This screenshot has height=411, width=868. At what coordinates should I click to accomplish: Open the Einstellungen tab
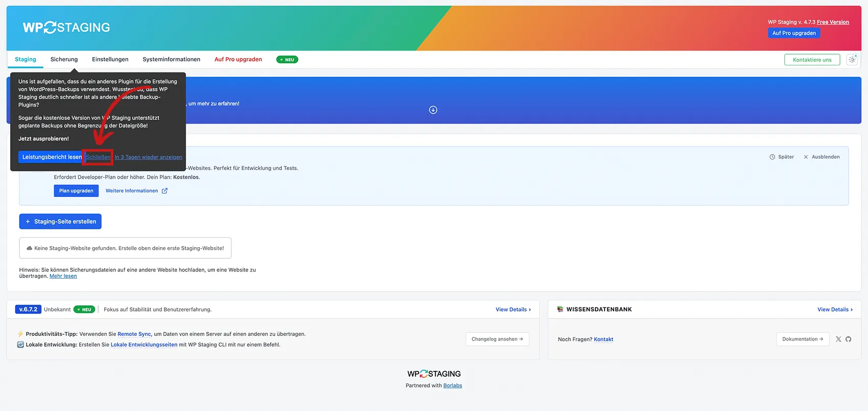110,59
